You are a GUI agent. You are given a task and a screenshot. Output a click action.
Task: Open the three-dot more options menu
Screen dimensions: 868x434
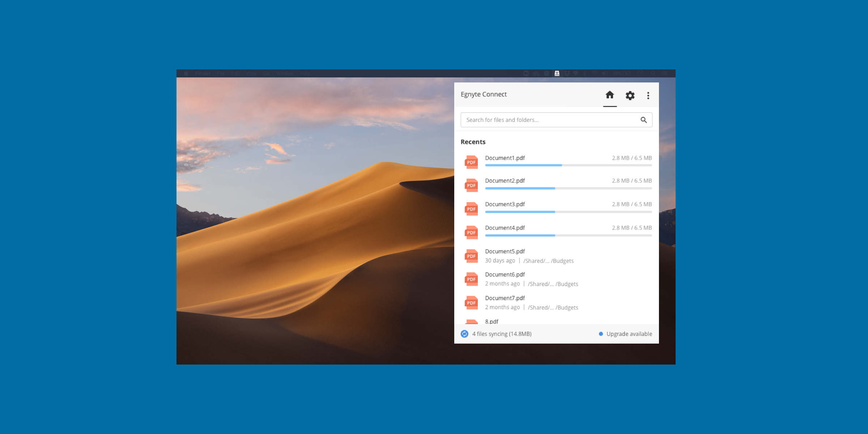click(x=648, y=95)
